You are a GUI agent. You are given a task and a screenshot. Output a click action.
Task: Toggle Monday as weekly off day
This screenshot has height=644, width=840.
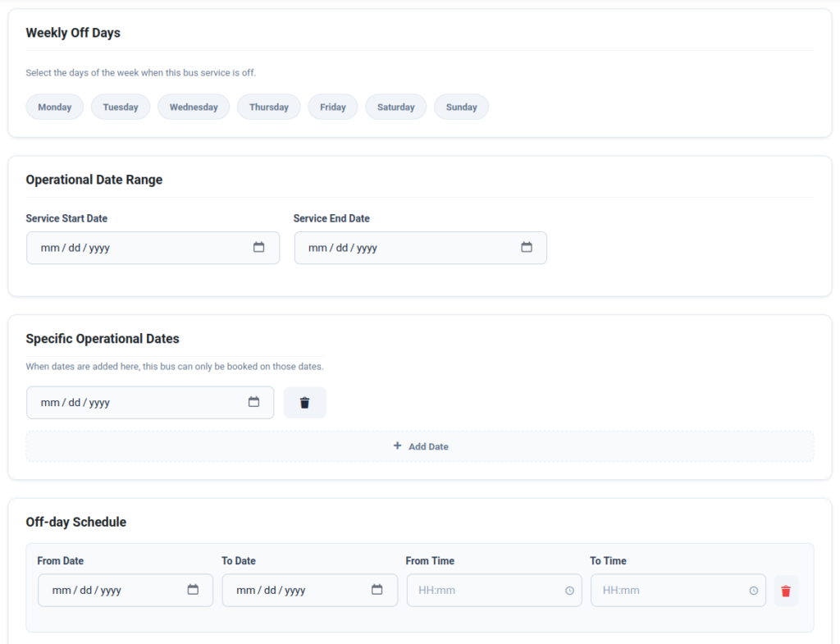click(55, 107)
